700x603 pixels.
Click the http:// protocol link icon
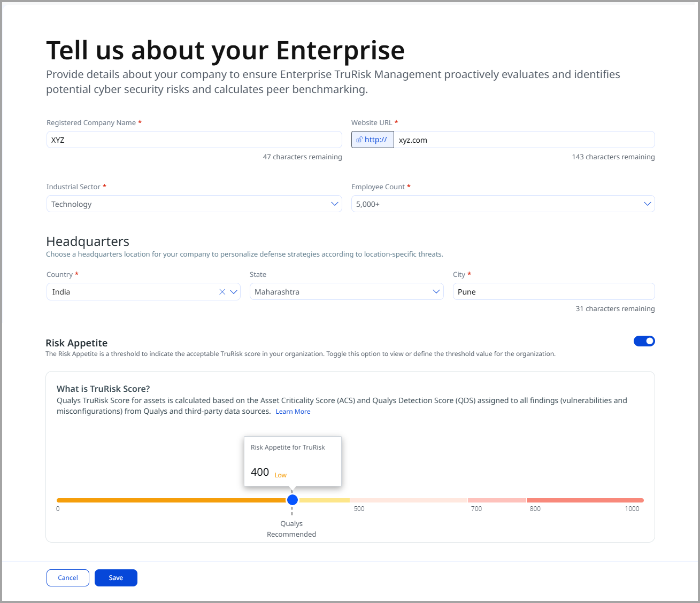(x=359, y=140)
